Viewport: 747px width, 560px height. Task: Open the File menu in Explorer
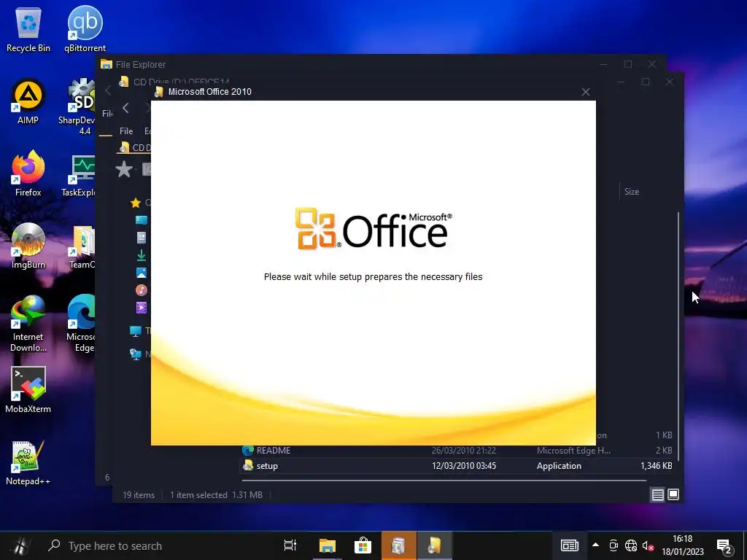(x=126, y=131)
